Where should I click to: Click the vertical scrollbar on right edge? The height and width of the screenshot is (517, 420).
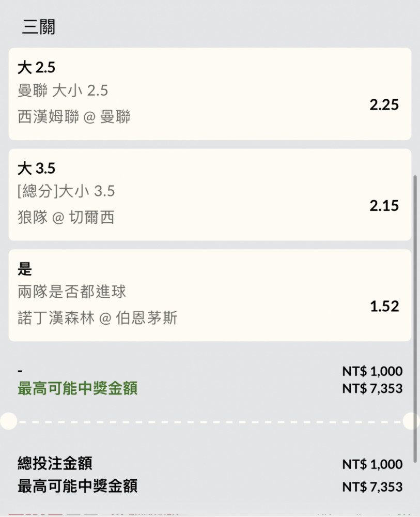pyautogui.click(x=415, y=318)
